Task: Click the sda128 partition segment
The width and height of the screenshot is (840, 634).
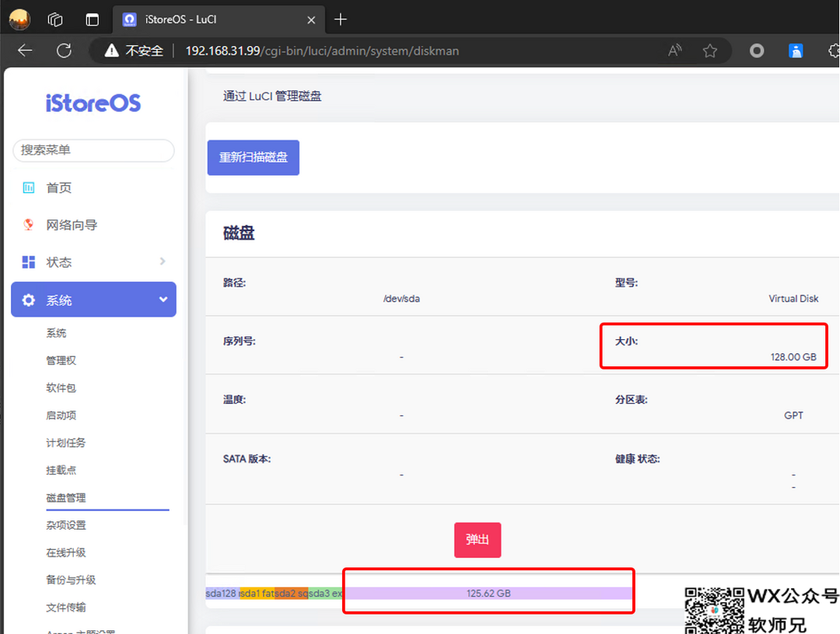Action: 222,594
